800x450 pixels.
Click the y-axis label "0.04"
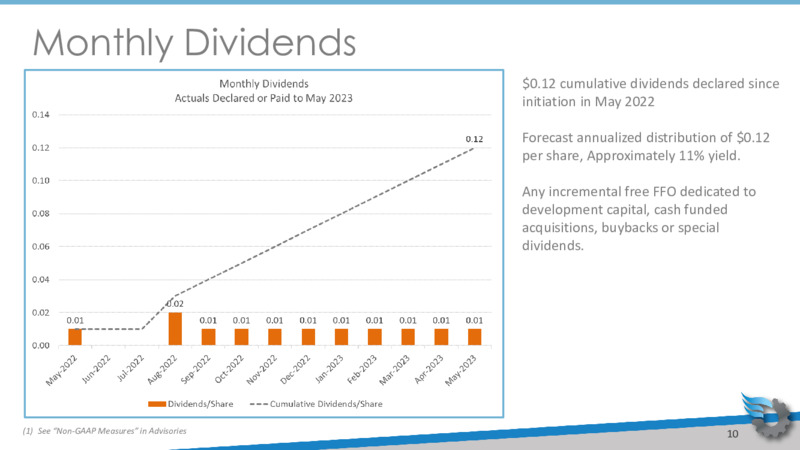click(x=41, y=280)
